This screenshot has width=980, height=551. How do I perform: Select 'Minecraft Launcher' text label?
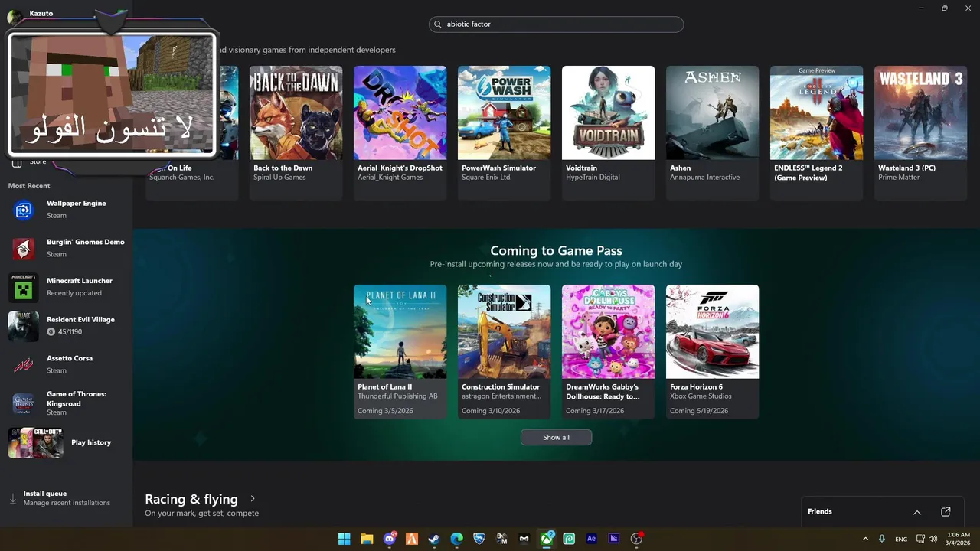click(x=80, y=281)
